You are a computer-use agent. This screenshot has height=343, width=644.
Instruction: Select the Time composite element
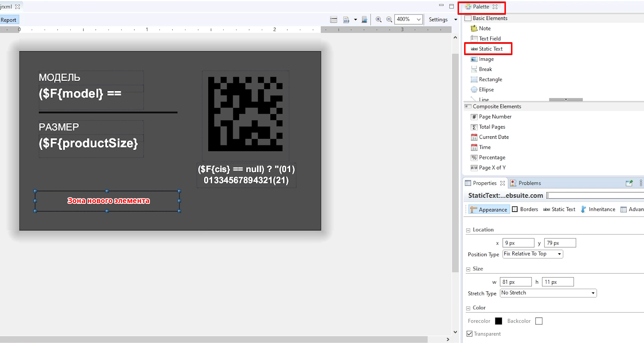481,147
